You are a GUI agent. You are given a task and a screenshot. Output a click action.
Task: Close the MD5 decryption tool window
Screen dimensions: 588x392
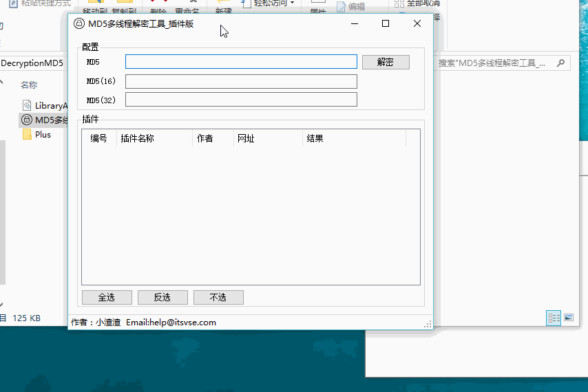417,23
